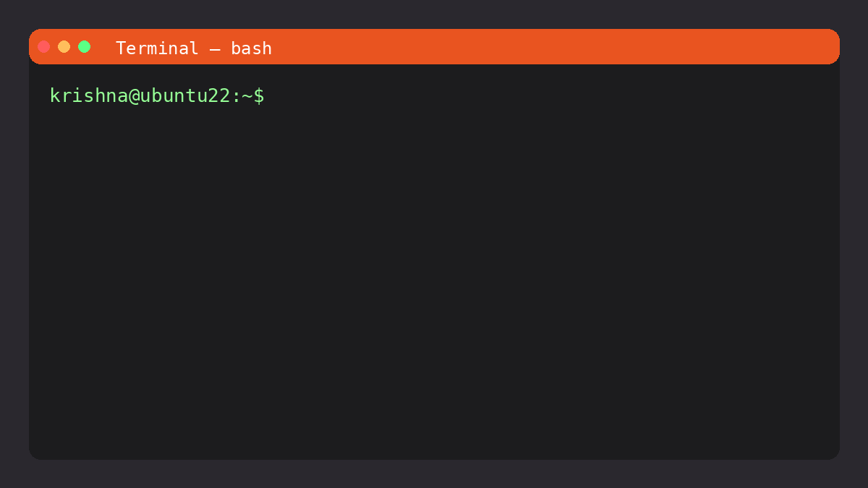This screenshot has height=488, width=868.
Task: Click the dash separator in the window title
Action: 215,49
